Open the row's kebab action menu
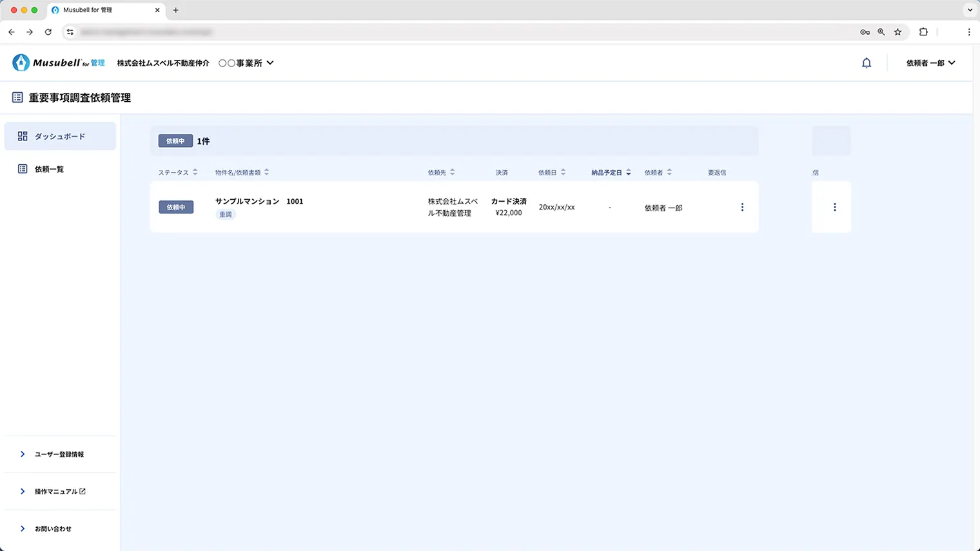Viewport: 980px width, 551px height. (742, 207)
